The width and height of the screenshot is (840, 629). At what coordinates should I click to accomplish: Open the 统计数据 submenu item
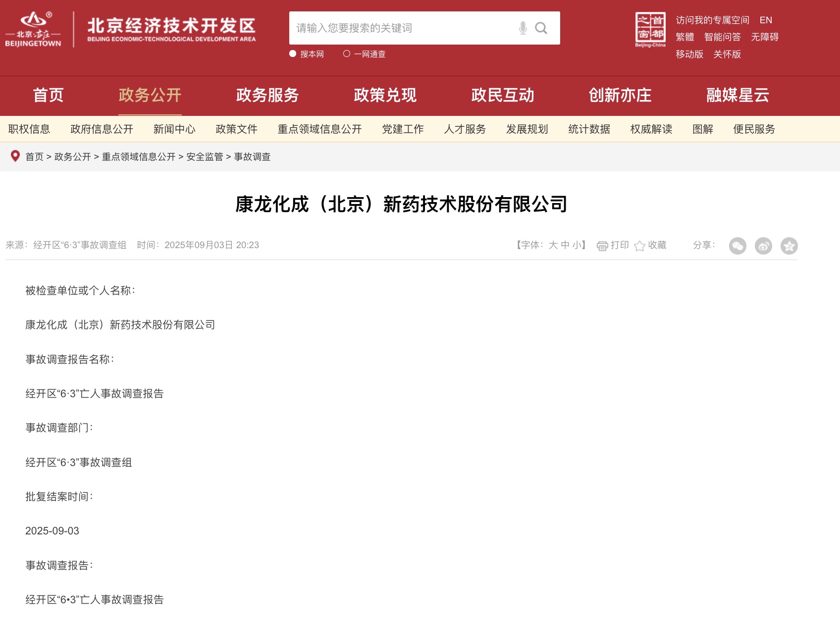[589, 129]
